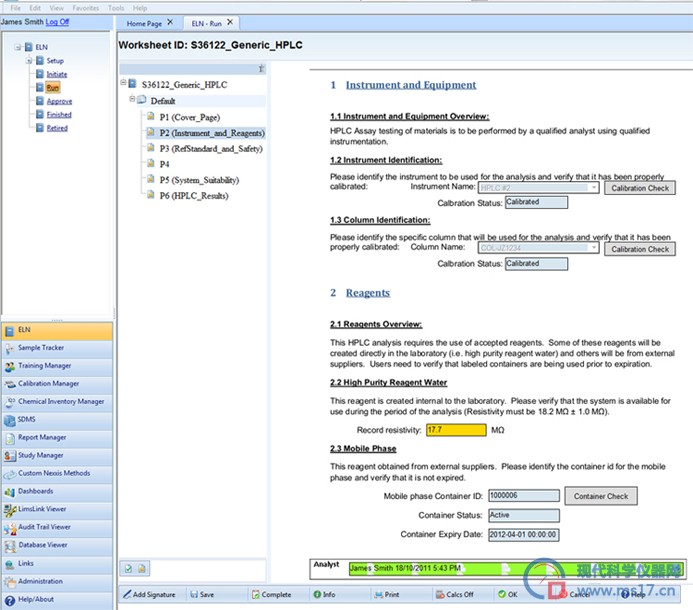The image size is (693, 610).
Task: Open Report Manager module
Action: [57, 438]
